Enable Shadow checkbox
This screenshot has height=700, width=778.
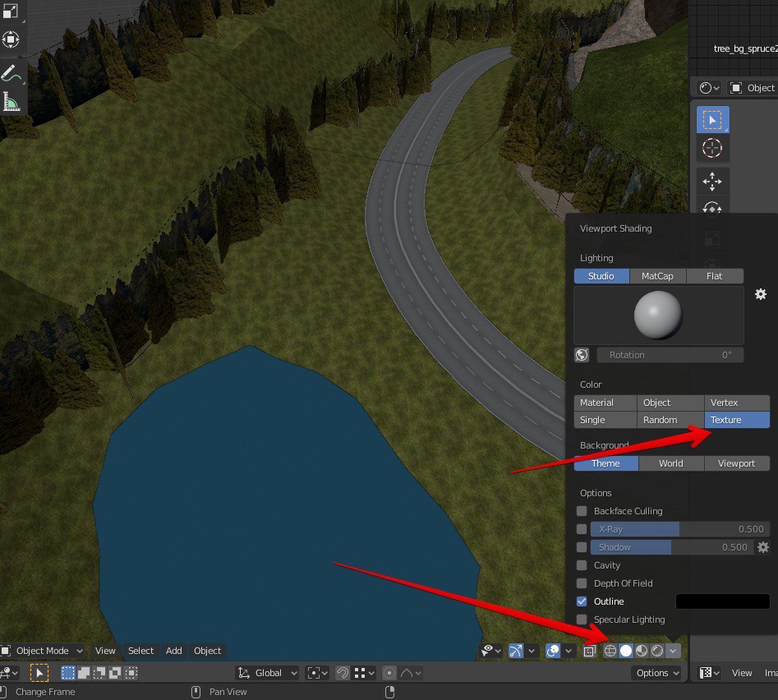point(582,547)
